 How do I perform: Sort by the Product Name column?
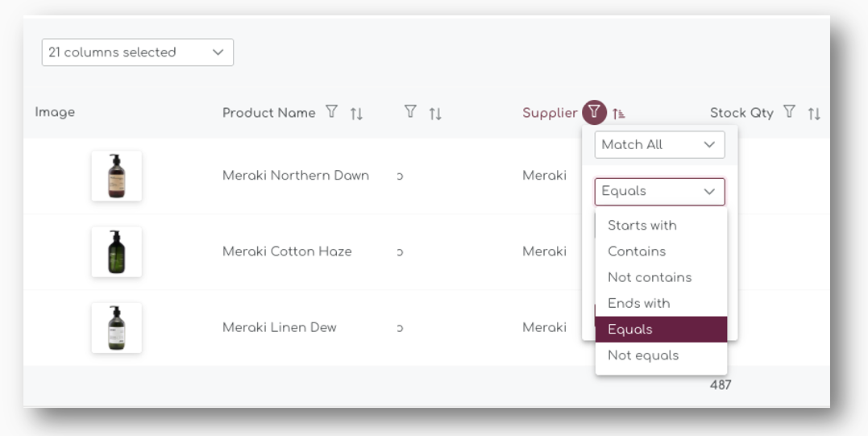pyautogui.click(x=356, y=114)
